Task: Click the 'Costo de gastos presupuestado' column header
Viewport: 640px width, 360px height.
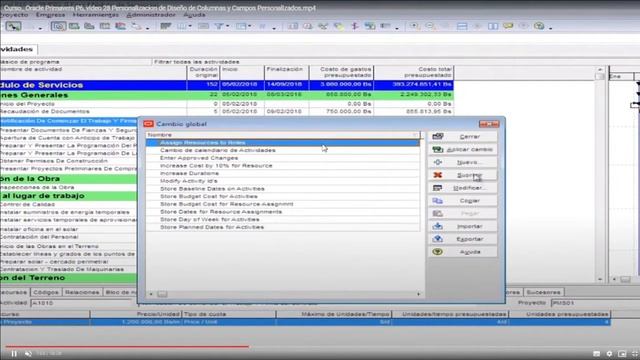Action: click(x=341, y=73)
